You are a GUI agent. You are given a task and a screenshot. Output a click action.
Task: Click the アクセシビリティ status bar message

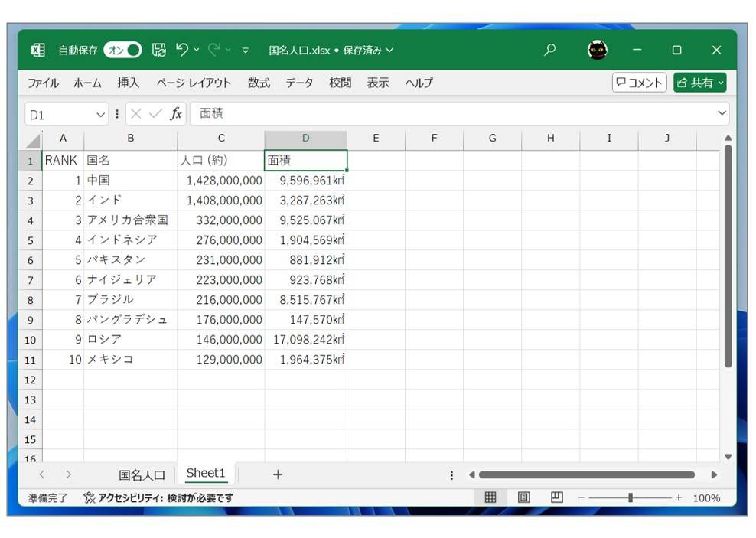[x=158, y=497]
